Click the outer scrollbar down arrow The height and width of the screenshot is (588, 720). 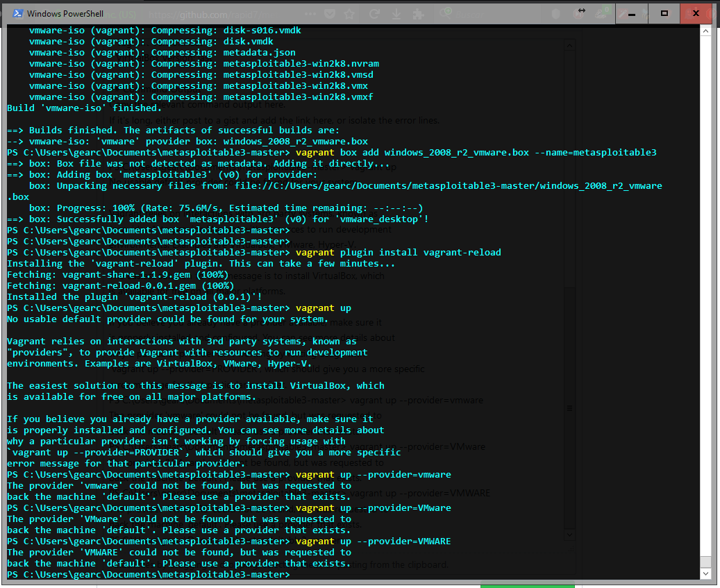click(706, 573)
